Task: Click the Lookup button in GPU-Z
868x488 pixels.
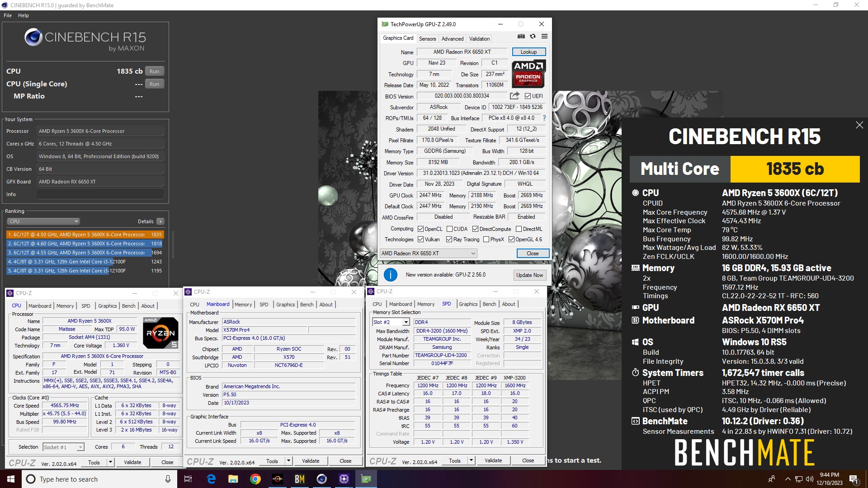Action: tap(528, 52)
